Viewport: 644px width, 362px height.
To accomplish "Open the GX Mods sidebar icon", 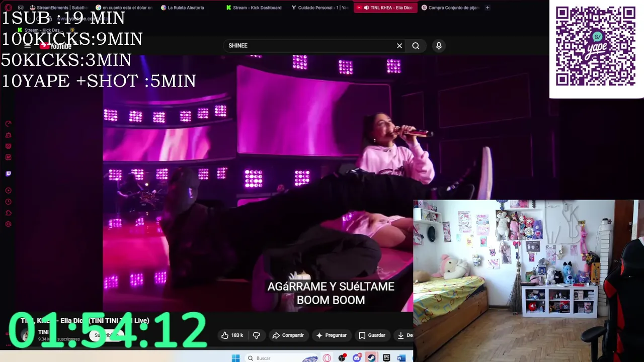I will coord(8,157).
